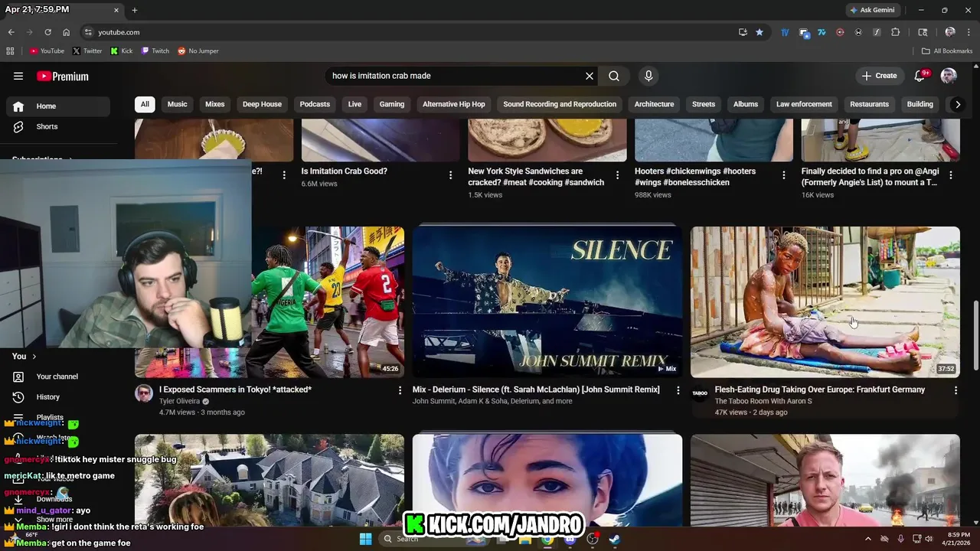The width and height of the screenshot is (980, 551).
Task: Open the Flesh-Eating Drug Frankfurt thumbnail
Action: [825, 302]
